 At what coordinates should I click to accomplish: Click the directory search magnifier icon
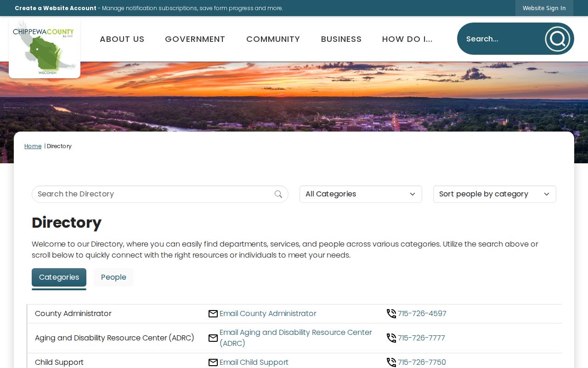point(278,194)
